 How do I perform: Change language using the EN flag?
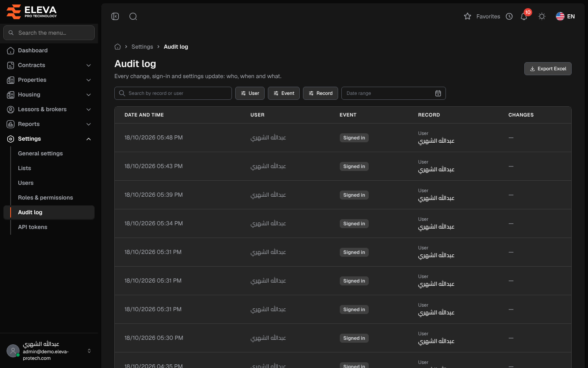[x=566, y=16]
